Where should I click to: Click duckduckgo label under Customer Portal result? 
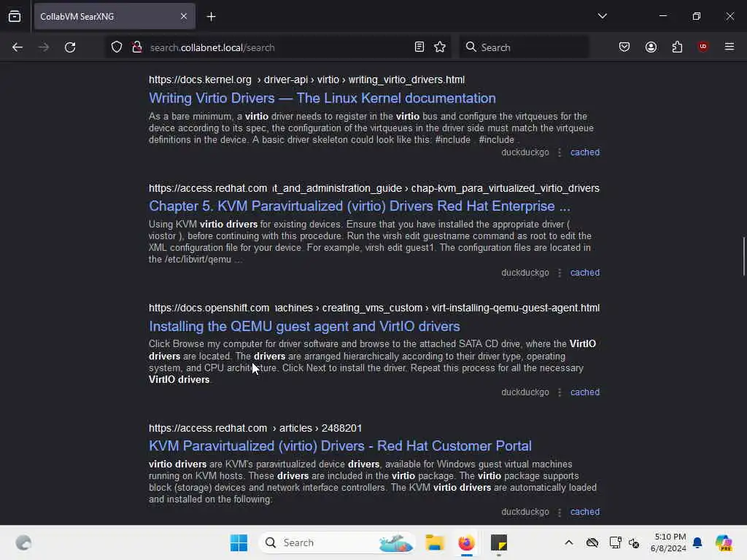click(525, 512)
